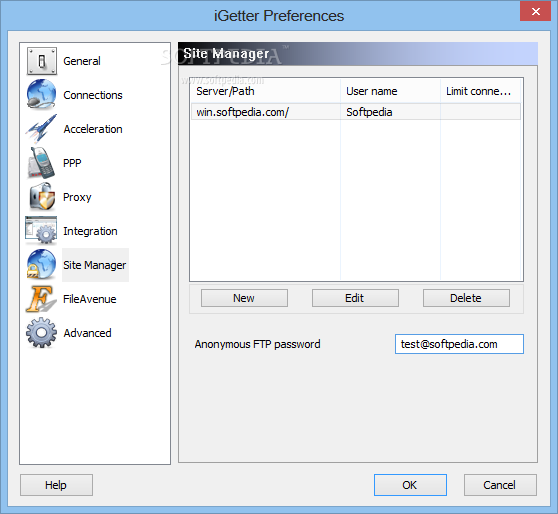Click the General switch icon
The height and width of the screenshot is (514, 558).
click(x=42, y=61)
